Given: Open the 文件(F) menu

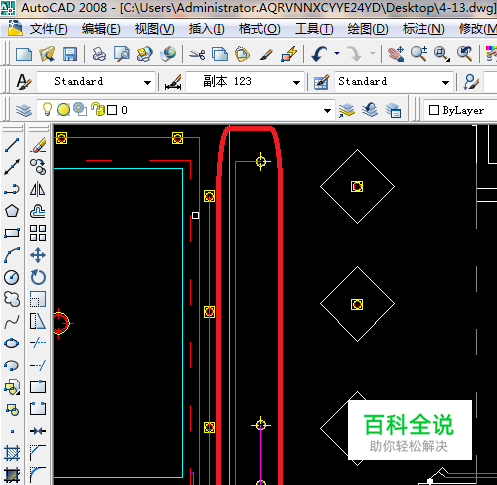Looking at the screenshot, I should point(49,29).
